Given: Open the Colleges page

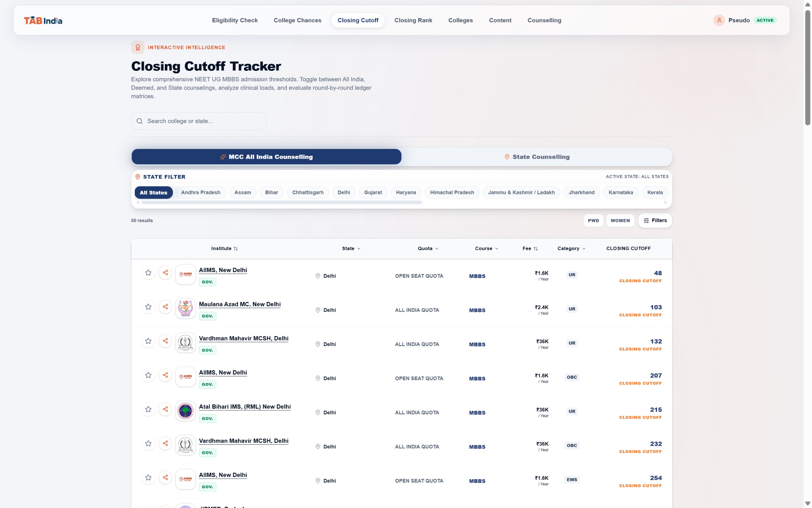Looking at the screenshot, I should click(461, 20).
